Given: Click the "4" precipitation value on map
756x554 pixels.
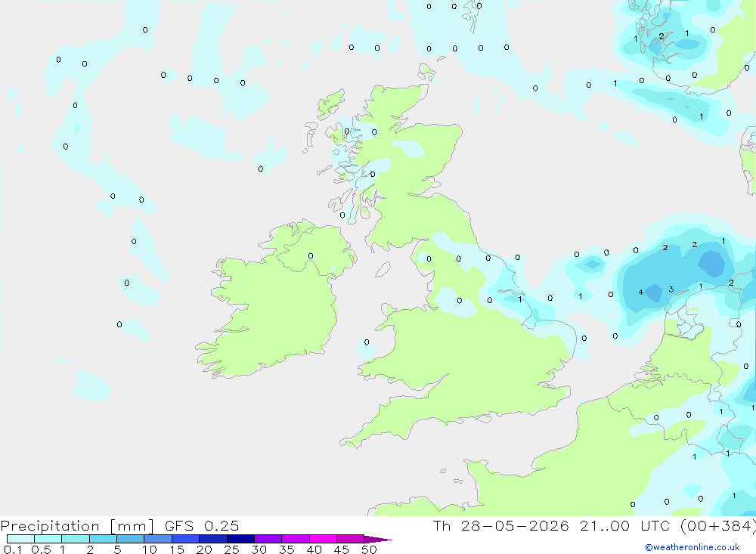Looking at the screenshot, I should [x=641, y=292].
